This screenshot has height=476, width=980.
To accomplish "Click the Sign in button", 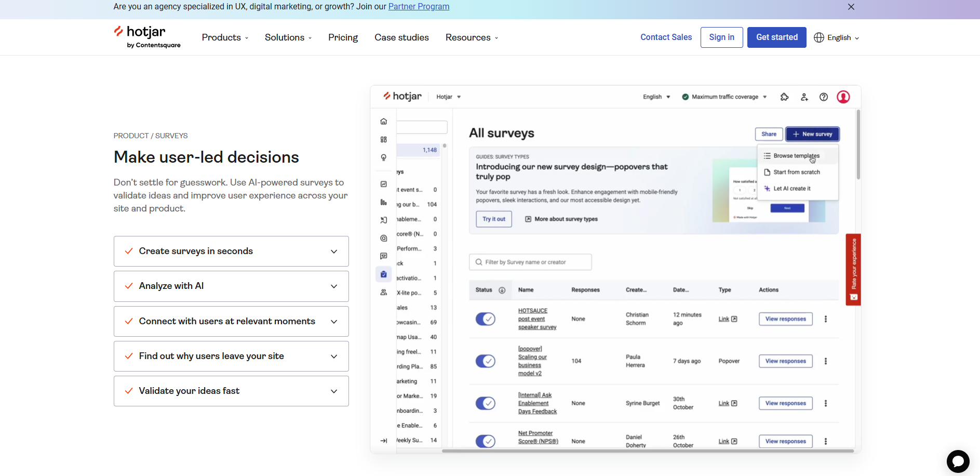I will pos(721,37).
